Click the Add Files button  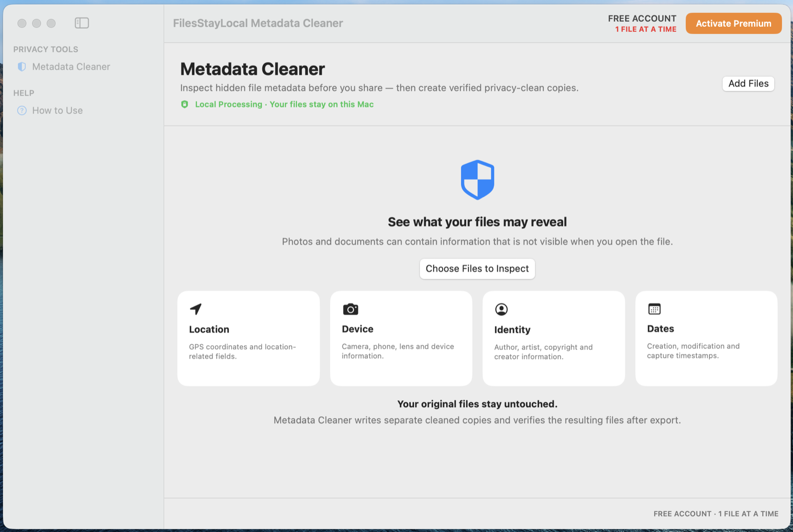tap(748, 84)
